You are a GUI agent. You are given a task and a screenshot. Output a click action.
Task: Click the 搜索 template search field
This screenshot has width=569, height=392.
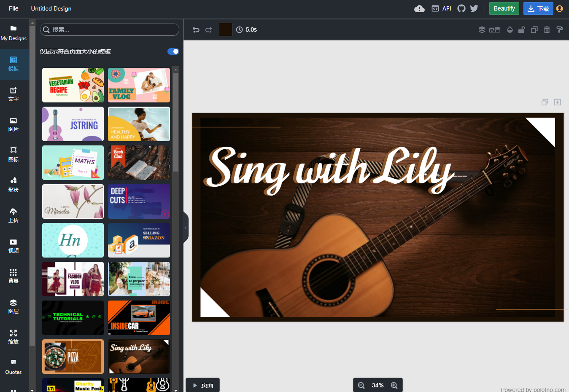pyautogui.click(x=110, y=30)
